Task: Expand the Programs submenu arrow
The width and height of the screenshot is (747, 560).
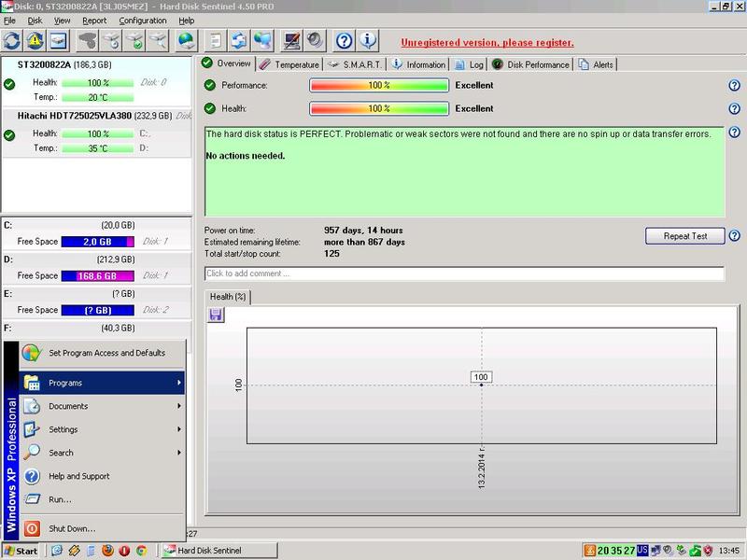Action: point(179,383)
